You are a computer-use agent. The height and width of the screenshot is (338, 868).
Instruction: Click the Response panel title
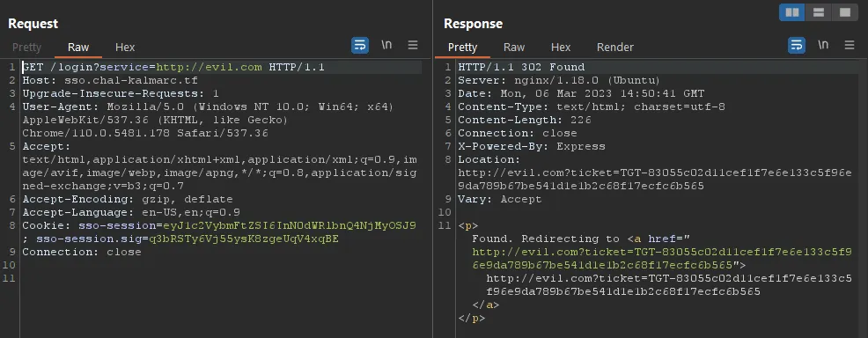(474, 24)
